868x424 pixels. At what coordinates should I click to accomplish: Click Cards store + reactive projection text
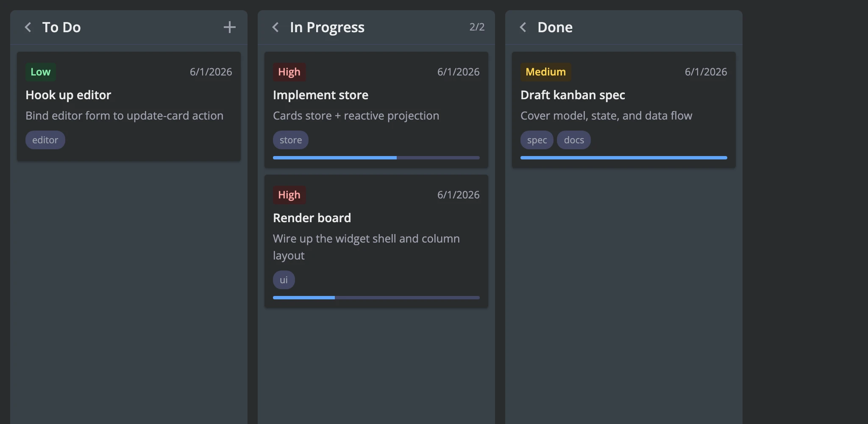(x=356, y=116)
